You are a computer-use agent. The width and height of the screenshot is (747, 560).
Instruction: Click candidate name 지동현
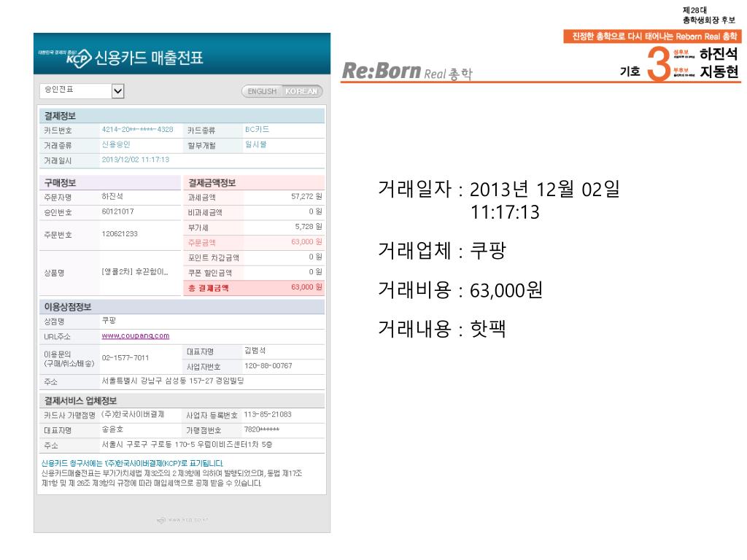[x=719, y=71]
